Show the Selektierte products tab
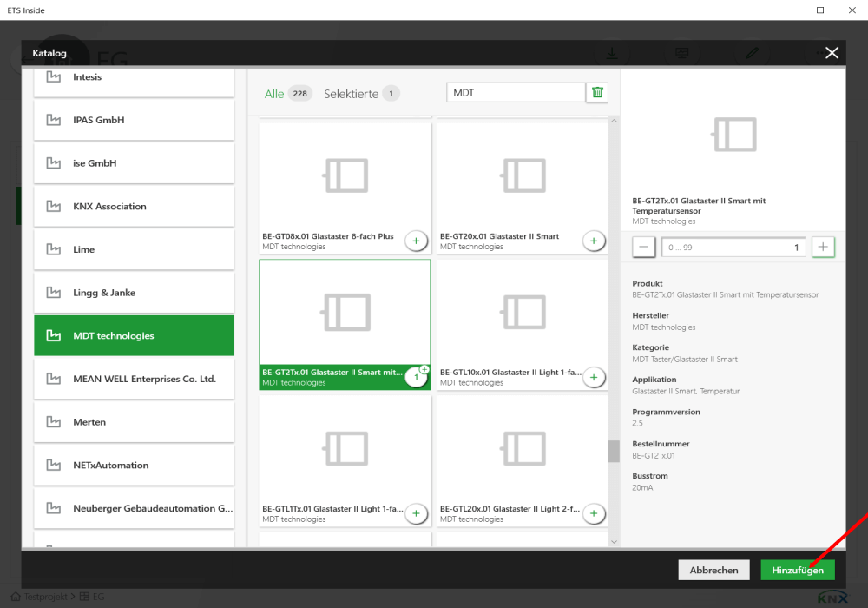Viewport: 868px width, 608px height. [x=352, y=94]
